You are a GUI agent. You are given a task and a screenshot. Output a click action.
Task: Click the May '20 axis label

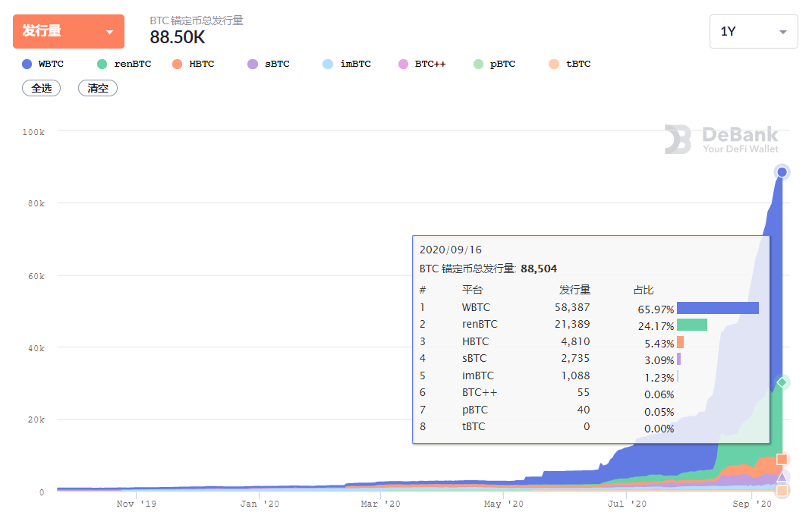pyautogui.click(x=504, y=504)
